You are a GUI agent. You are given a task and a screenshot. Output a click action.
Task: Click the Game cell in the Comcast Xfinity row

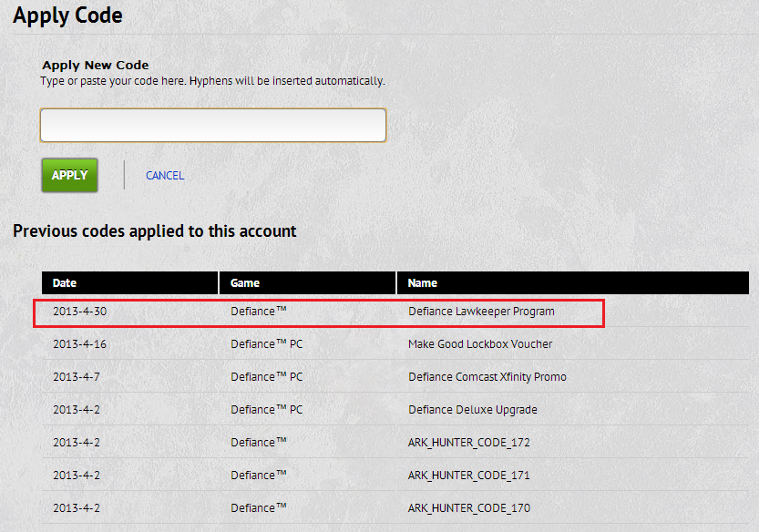coord(266,377)
